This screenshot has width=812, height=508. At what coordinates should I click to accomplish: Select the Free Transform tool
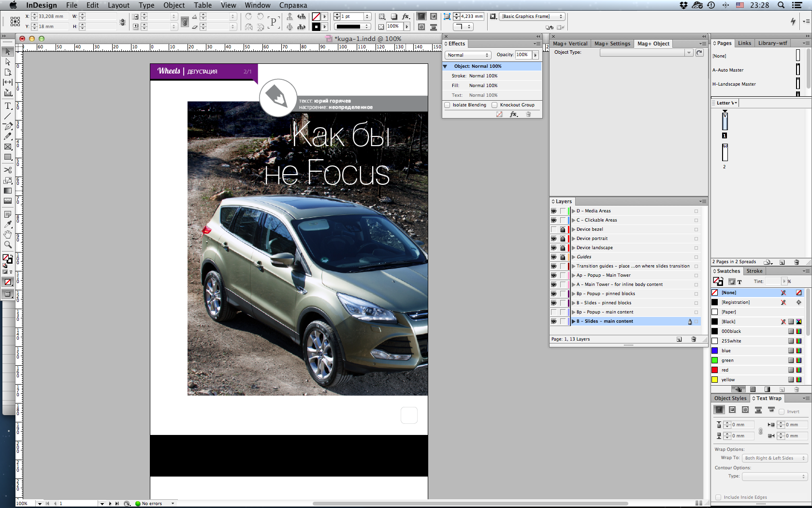pyautogui.click(x=8, y=180)
